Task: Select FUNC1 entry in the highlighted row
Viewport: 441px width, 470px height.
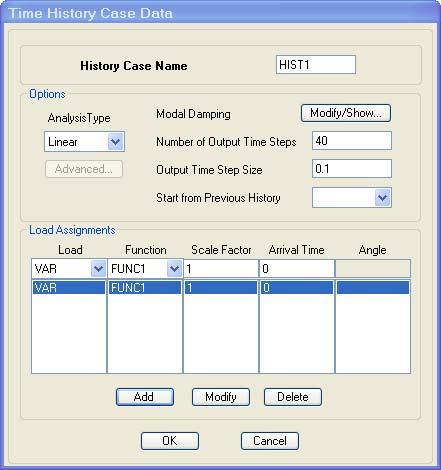Action: pos(145,287)
